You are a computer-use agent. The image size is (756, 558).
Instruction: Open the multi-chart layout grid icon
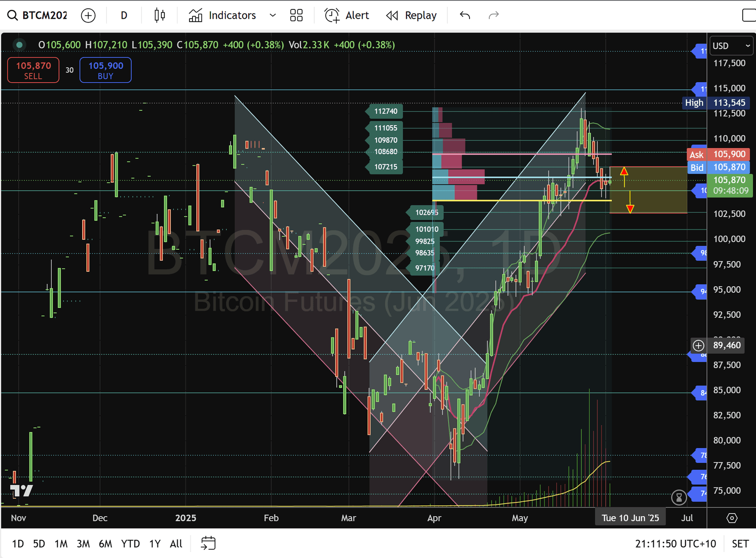click(x=296, y=15)
